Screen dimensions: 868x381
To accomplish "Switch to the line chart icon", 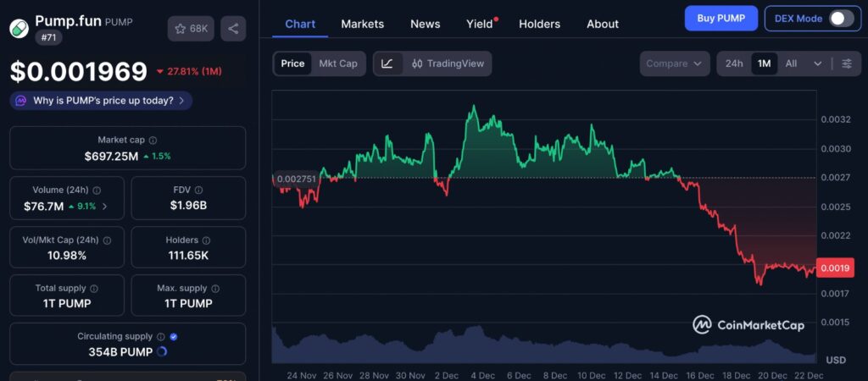I will pyautogui.click(x=387, y=63).
